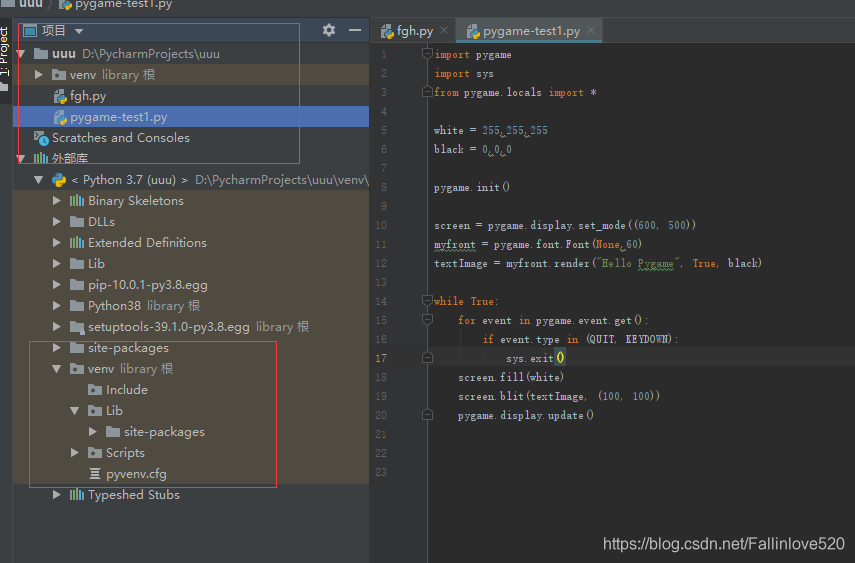This screenshot has height=563, width=855.
Task: Click line number 17 in the gutter
Action: [381, 358]
